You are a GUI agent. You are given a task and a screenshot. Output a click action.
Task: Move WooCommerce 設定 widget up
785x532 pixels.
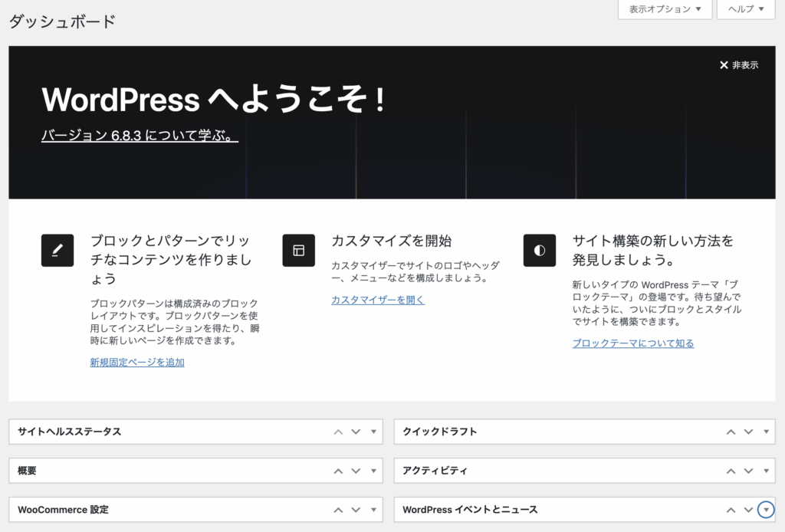338,510
